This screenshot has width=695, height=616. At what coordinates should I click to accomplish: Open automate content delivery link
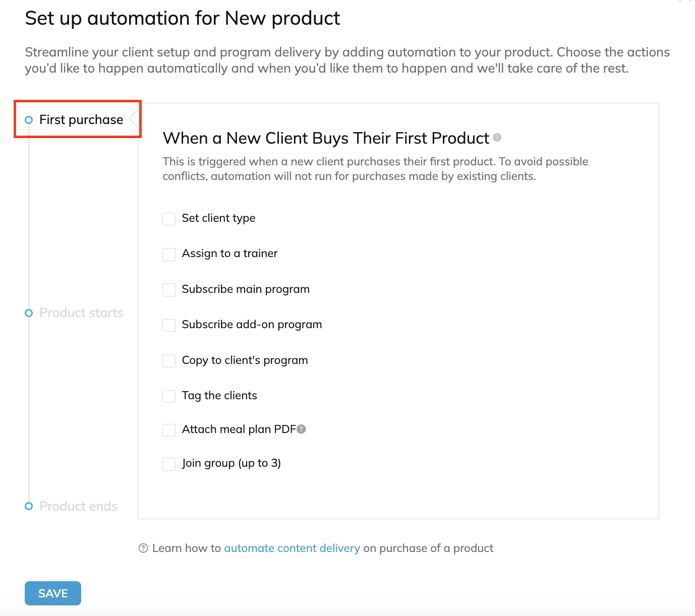point(292,548)
